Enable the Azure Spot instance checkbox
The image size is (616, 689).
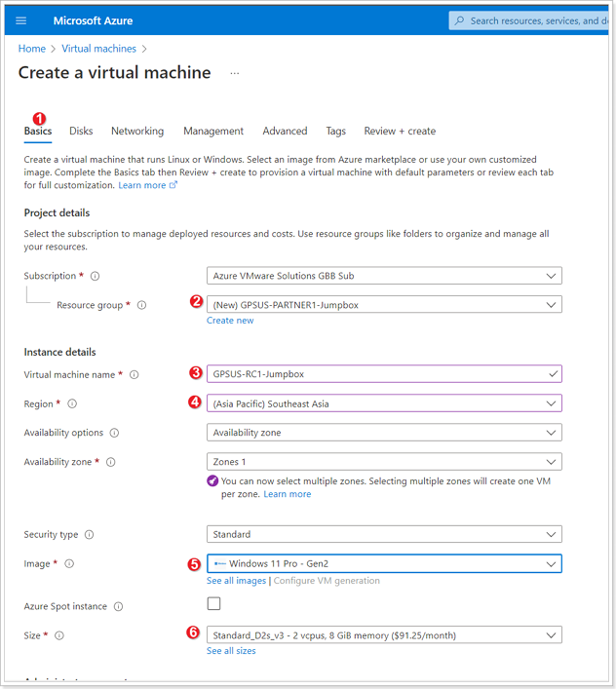click(x=214, y=604)
